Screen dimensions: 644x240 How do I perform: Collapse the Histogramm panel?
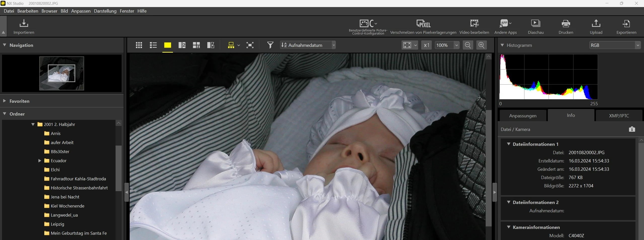[x=502, y=45]
